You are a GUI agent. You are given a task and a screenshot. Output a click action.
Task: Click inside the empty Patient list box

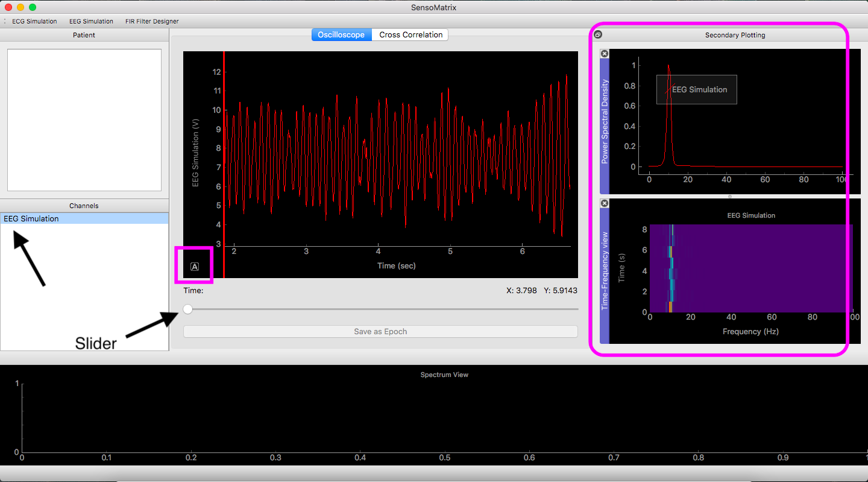[x=84, y=120]
